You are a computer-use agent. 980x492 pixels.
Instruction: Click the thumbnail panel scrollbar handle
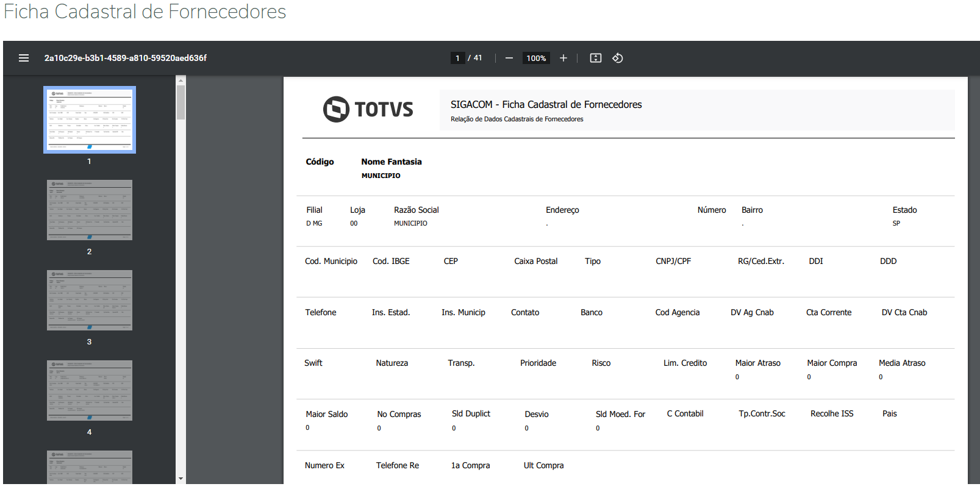tap(181, 102)
